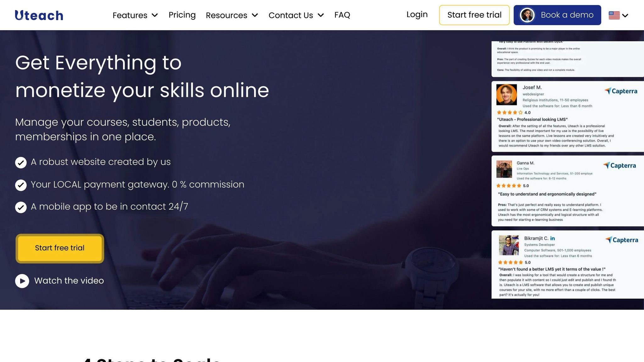The width and height of the screenshot is (644, 362).
Task: Click "Uteach - Professional looking LMS" review title
Action: click(532, 119)
